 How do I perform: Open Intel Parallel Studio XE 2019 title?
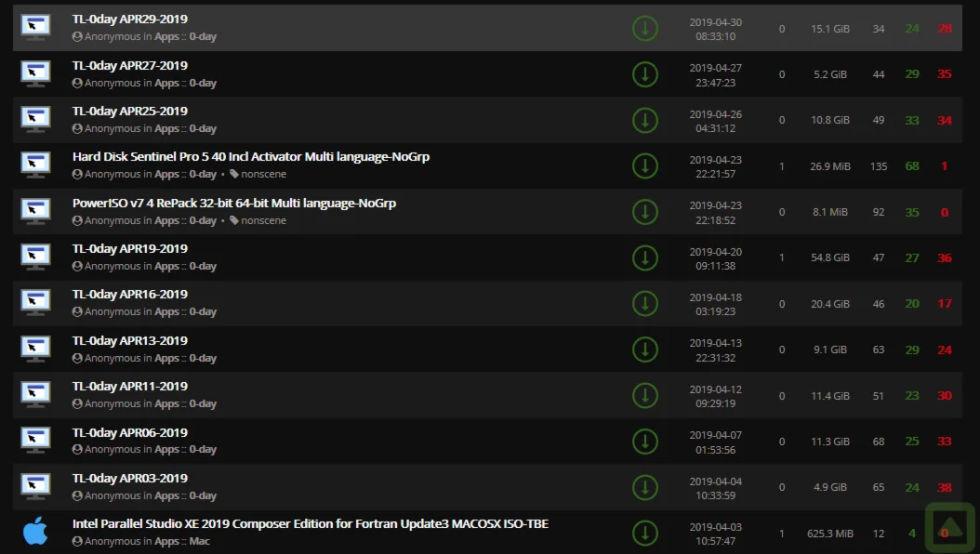(311, 524)
